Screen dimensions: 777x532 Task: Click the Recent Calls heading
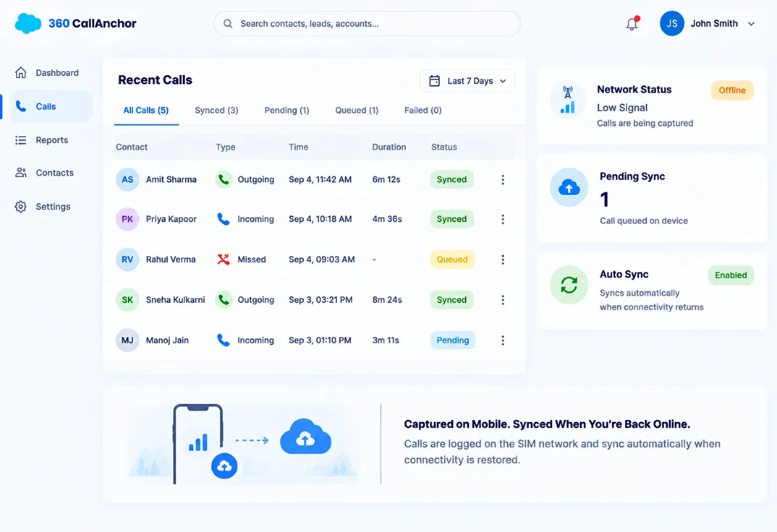click(x=155, y=80)
